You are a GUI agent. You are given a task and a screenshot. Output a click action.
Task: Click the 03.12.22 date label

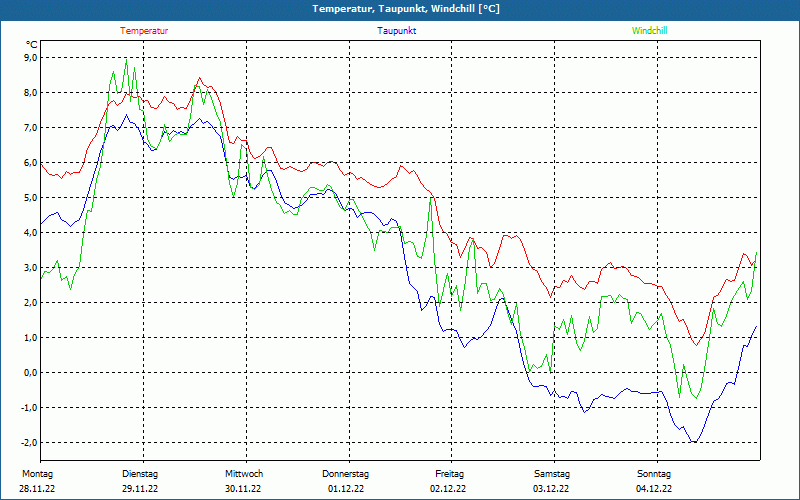point(551,489)
